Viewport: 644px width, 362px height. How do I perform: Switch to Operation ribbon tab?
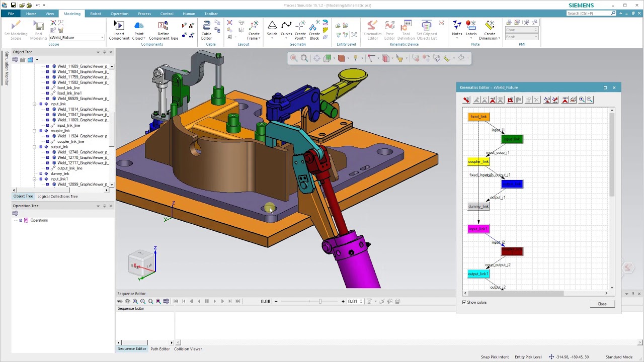point(120,14)
